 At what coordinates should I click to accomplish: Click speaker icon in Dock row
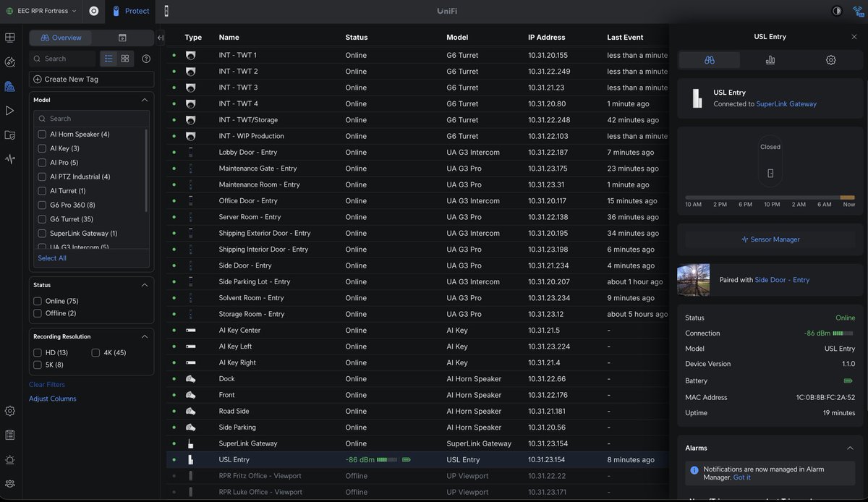pyautogui.click(x=191, y=379)
